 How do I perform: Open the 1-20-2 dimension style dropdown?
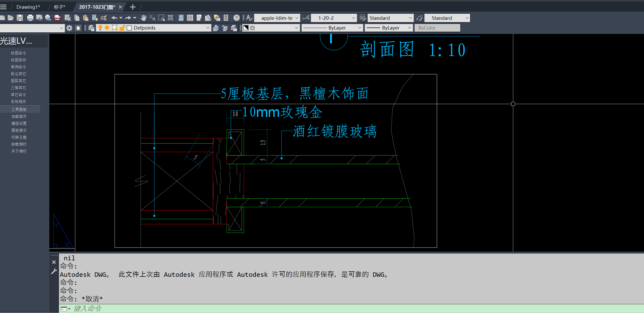pos(353,18)
